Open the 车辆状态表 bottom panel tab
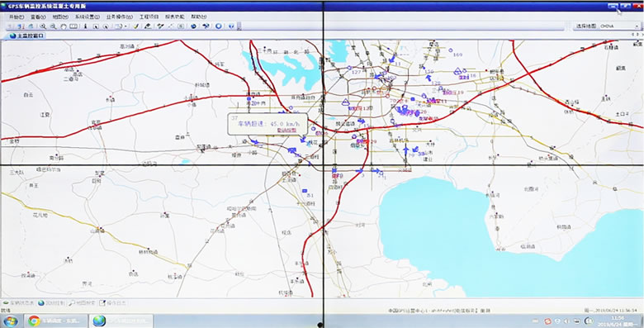 click(x=18, y=303)
